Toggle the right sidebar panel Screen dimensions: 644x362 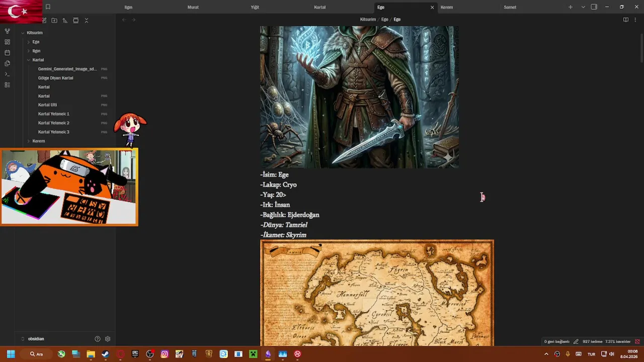click(594, 7)
